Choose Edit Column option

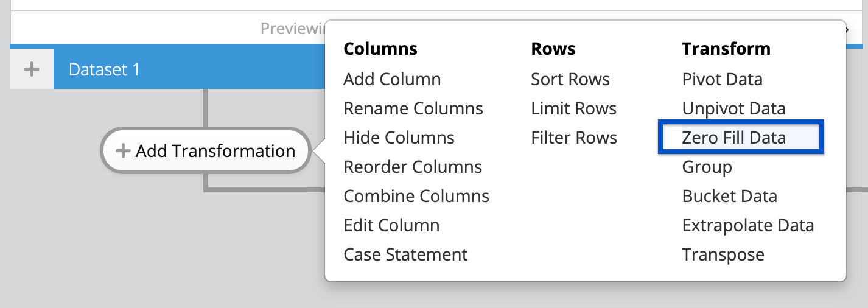(x=391, y=225)
